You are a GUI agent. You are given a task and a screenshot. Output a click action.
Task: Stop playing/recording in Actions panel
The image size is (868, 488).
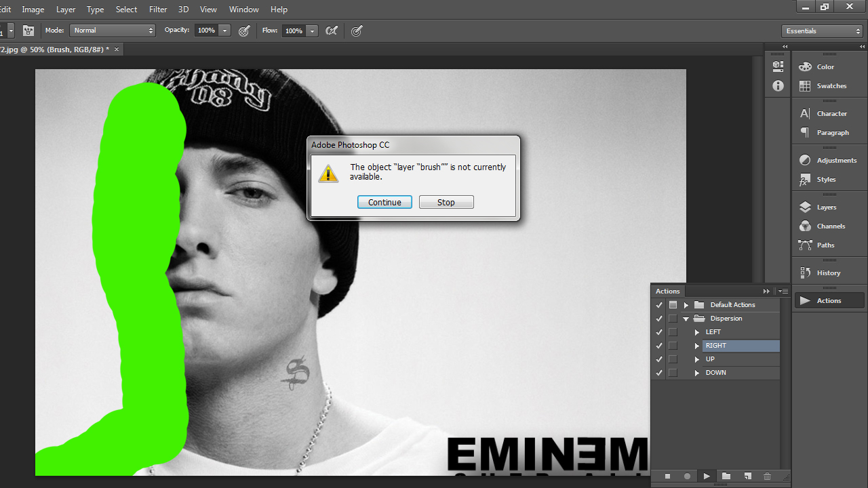(667, 476)
